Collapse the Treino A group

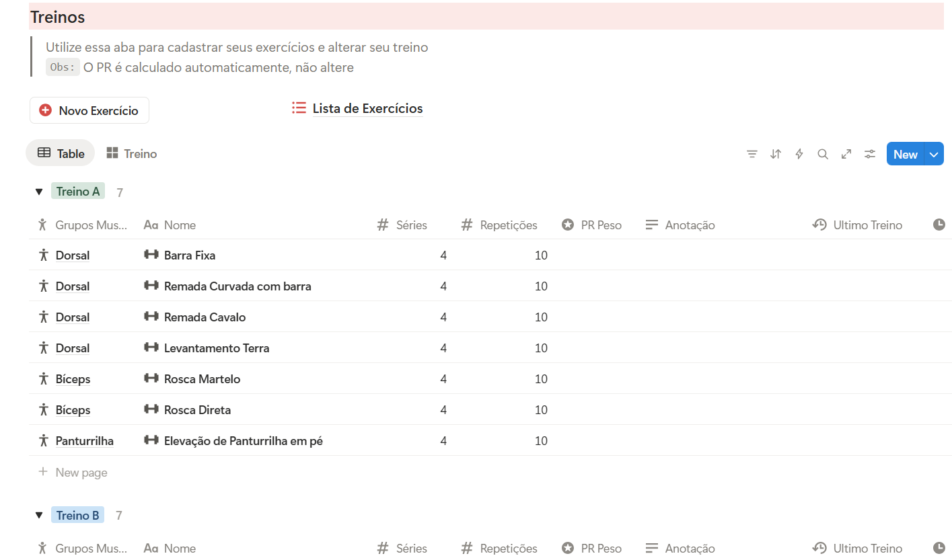pos(38,192)
